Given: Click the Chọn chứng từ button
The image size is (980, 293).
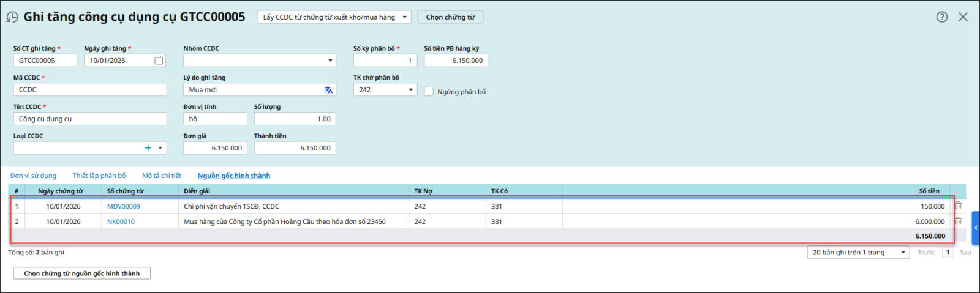Looking at the screenshot, I should click(x=450, y=17).
